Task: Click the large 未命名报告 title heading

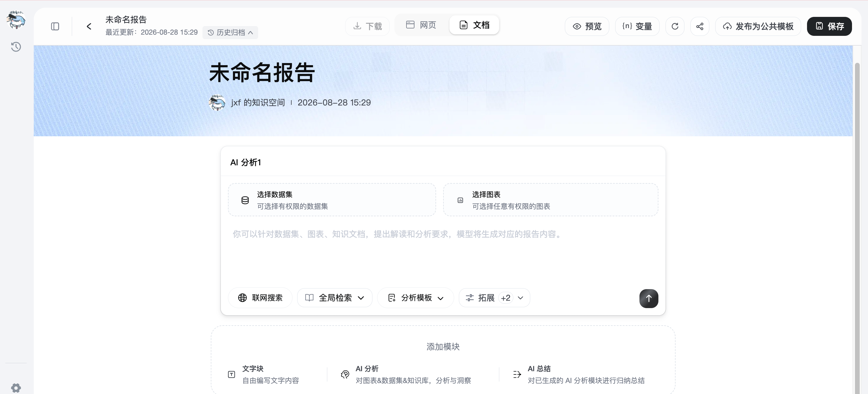Action: point(262,73)
